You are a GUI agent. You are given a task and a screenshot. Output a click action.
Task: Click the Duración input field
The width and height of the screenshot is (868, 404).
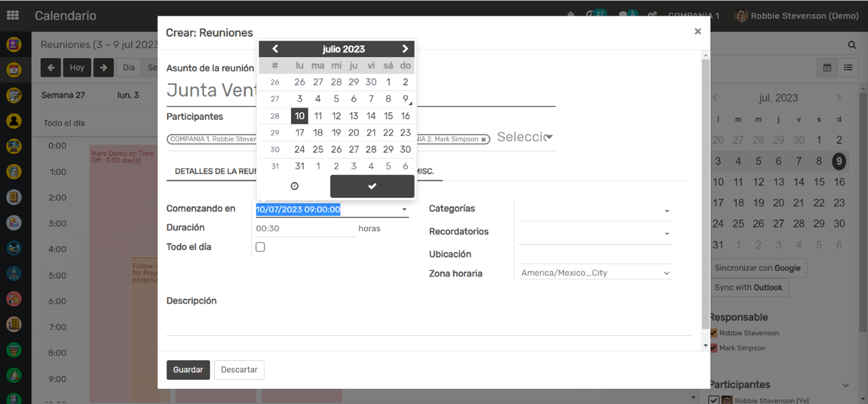(305, 228)
